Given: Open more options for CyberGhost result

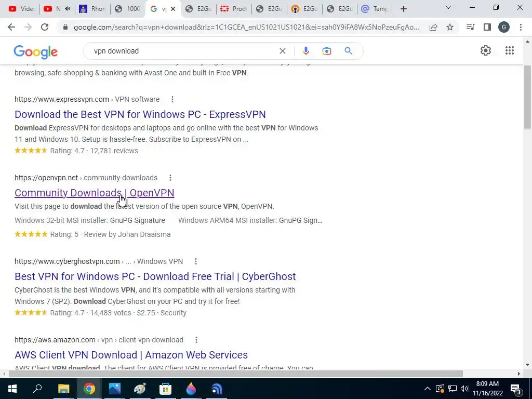Looking at the screenshot, I should pos(196,261).
